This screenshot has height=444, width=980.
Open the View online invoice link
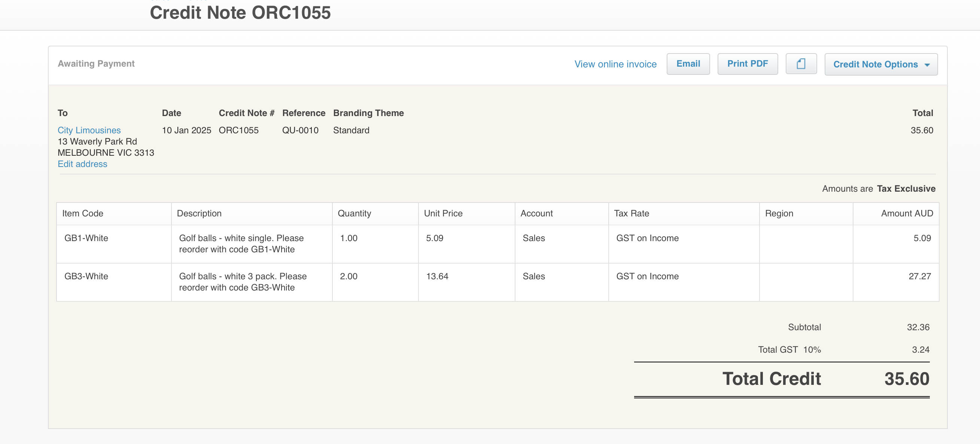coord(615,64)
